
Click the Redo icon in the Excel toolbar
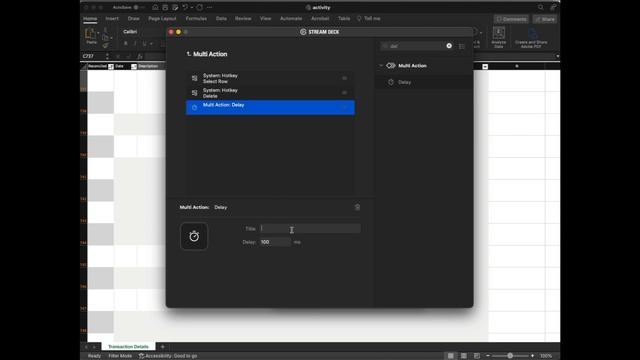200,7
